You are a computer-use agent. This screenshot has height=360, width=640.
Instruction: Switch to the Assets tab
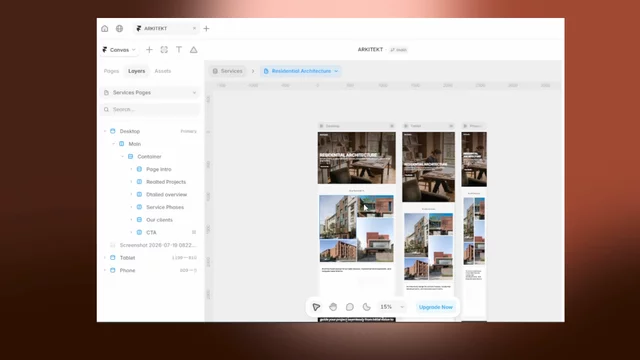point(162,71)
